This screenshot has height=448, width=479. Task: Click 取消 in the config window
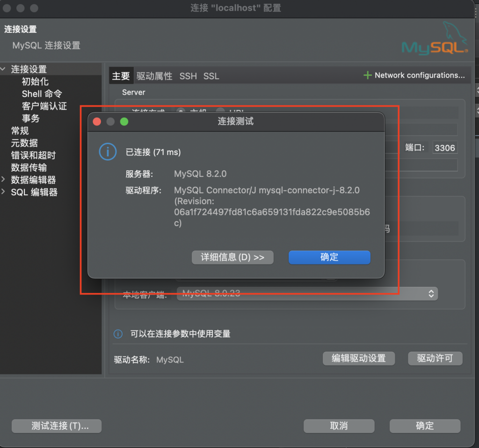pyautogui.click(x=339, y=426)
